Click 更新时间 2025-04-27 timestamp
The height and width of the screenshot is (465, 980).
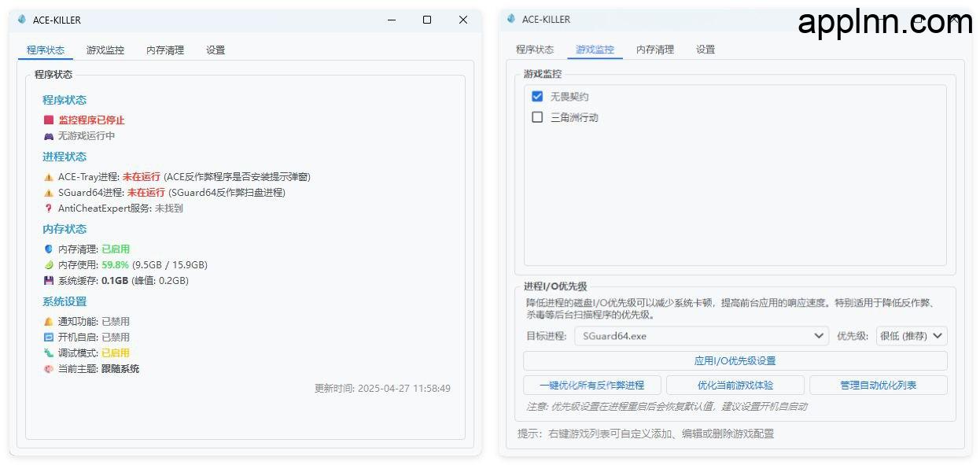coord(382,389)
